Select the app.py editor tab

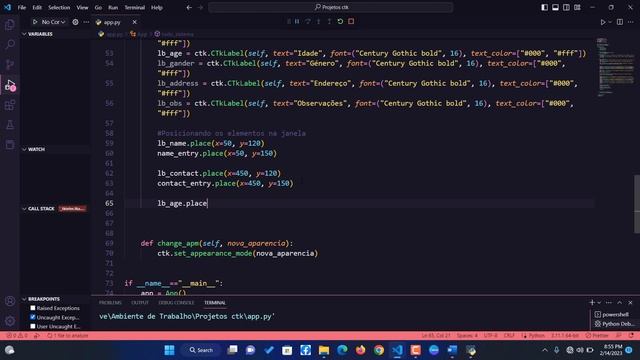(x=112, y=22)
